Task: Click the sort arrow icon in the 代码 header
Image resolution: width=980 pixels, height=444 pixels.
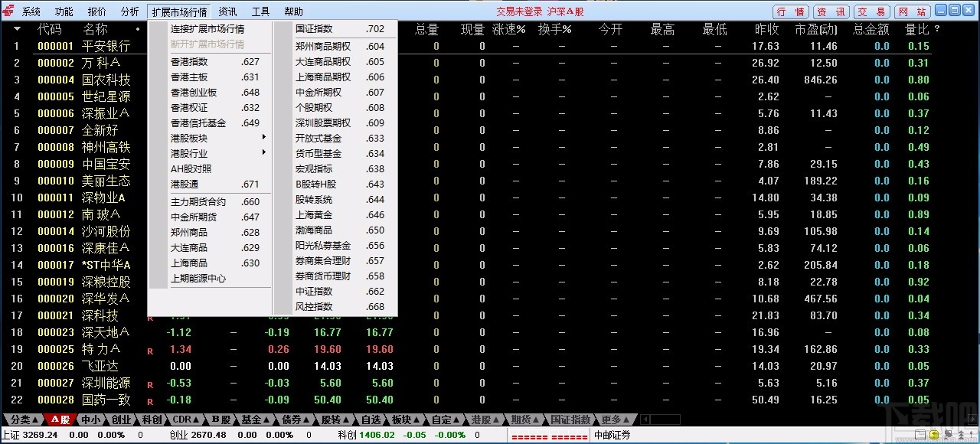Action: point(17,28)
